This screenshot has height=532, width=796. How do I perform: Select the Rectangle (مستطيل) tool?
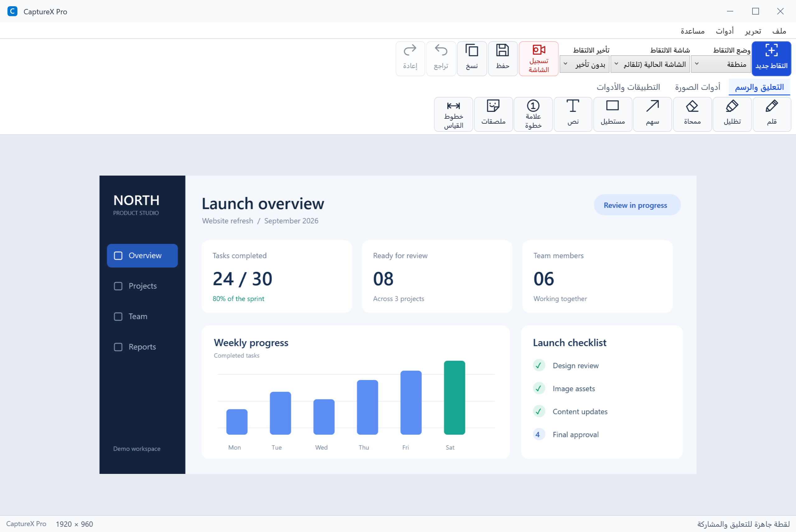tap(612, 114)
